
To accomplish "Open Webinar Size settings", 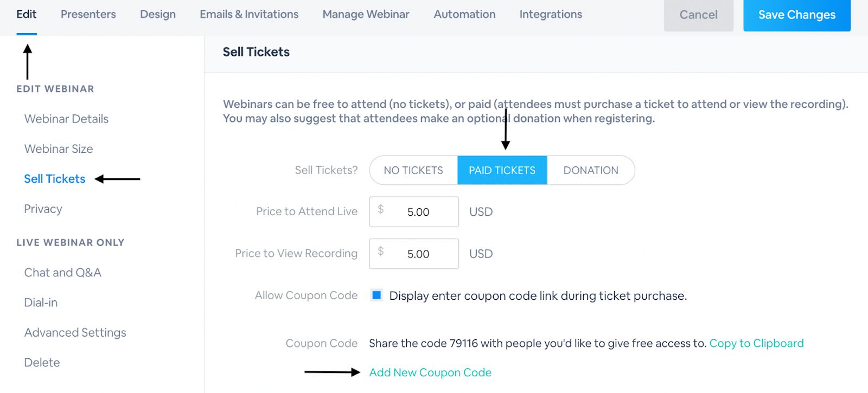I will pyautogui.click(x=59, y=149).
